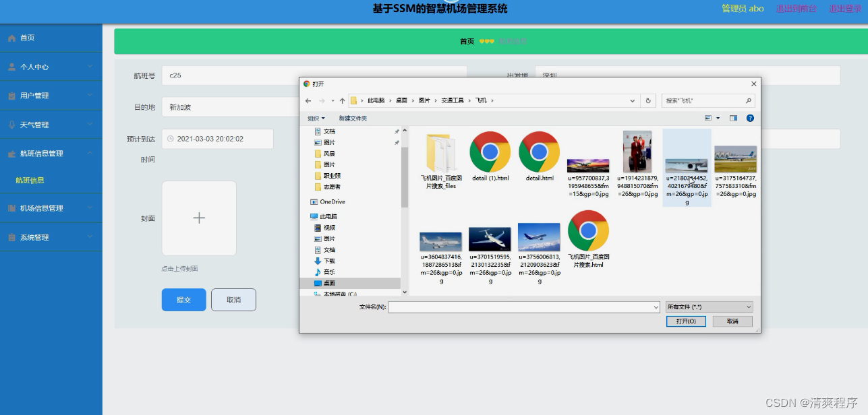
Task: Click the magnifier icon in the search box
Action: [749, 100]
